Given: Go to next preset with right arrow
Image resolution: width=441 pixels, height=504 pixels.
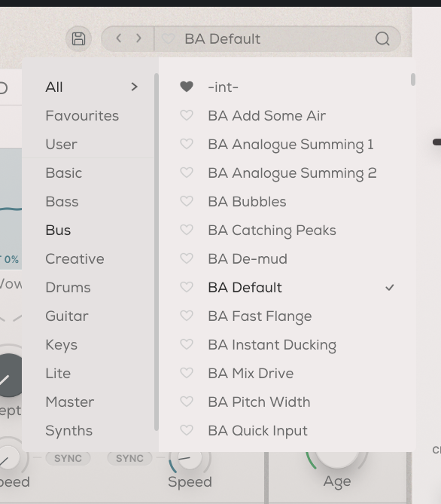Looking at the screenshot, I should coord(138,38).
